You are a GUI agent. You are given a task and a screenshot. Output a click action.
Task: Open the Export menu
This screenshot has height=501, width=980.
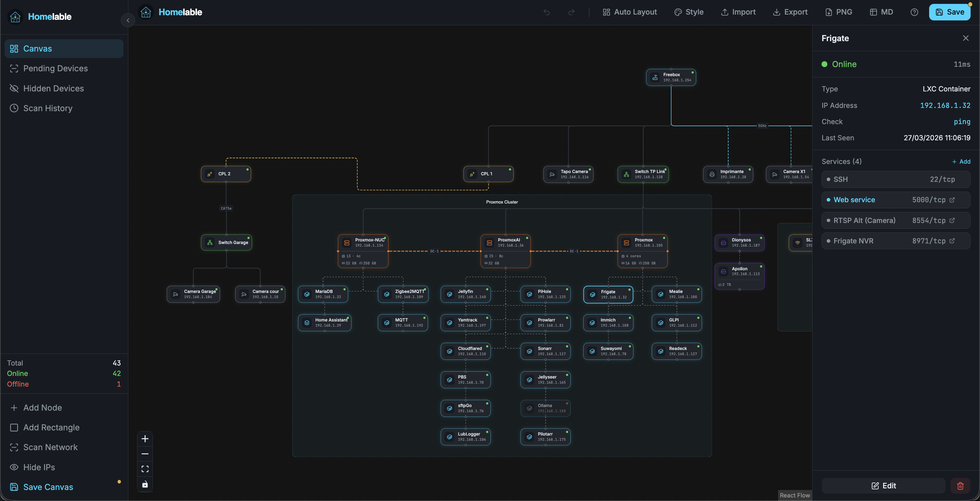tap(790, 12)
